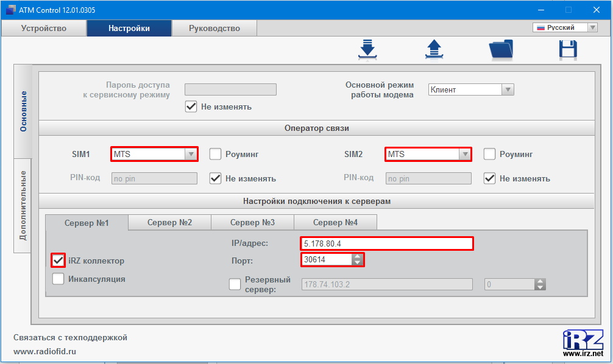
Task: Enable the Инкапсуляция checkbox
Action: 58,279
